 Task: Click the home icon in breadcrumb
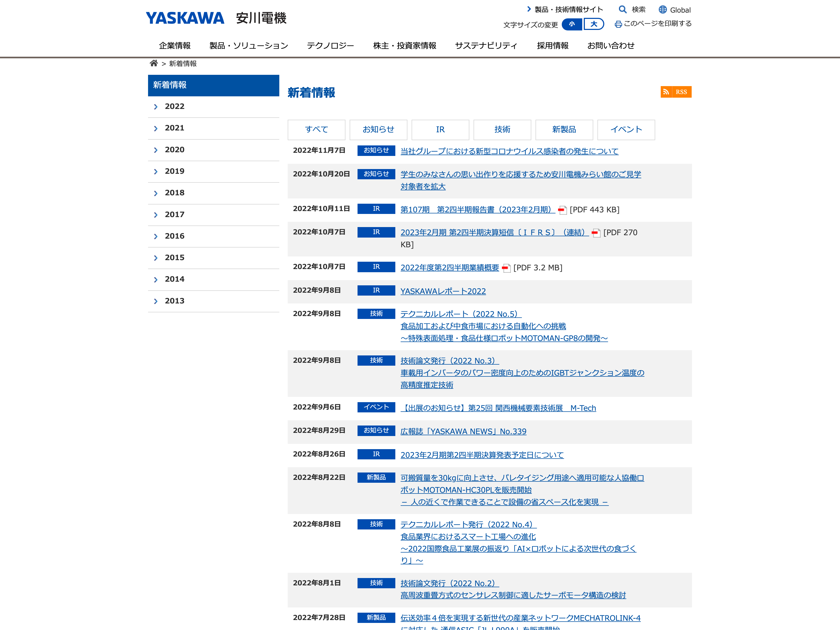(x=153, y=64)
